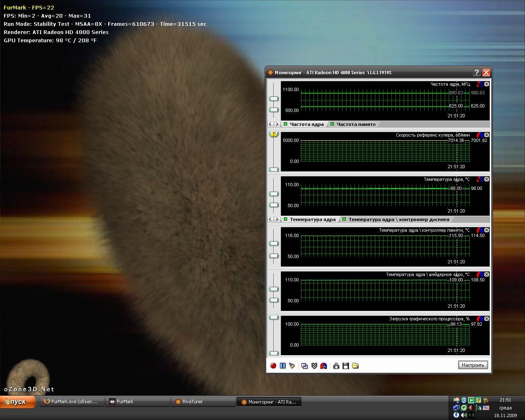The width and height of the screenshot is (525, 420).
Task: Click magnet icon on cooler speed graph
Action: [479, 135]
